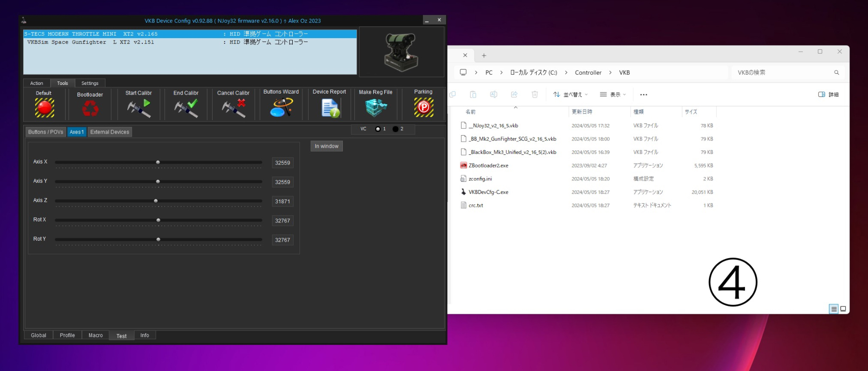Switch to the Macro bottom tab
This screenshot has height=371, width=868.
tap(95, 335)
